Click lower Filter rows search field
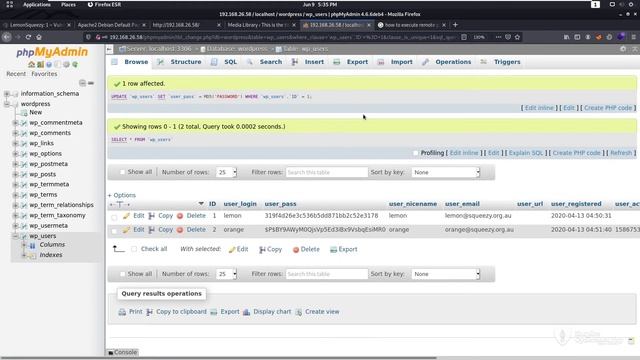 (x=327, y=274)
